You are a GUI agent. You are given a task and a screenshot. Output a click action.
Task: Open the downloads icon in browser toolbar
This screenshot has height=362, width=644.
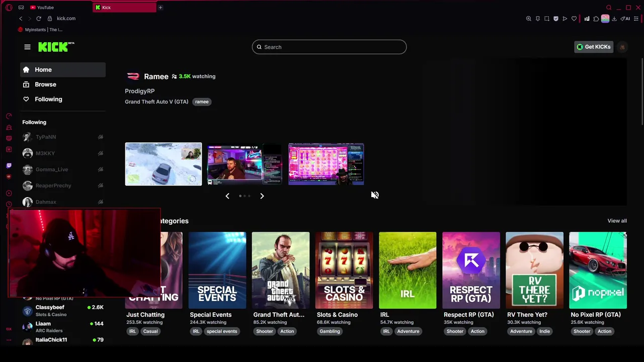pos(614,19)
